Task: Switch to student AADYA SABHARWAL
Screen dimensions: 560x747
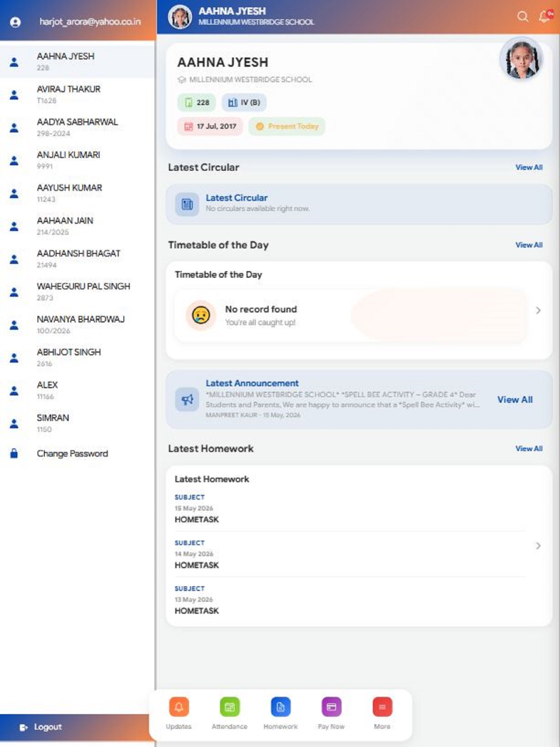Action: point(77,127)
